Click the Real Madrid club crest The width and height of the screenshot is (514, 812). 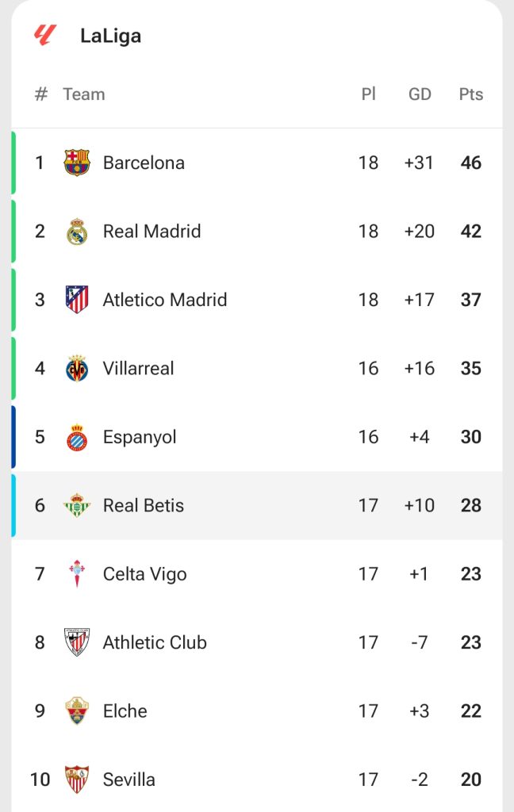pos(77,232)
